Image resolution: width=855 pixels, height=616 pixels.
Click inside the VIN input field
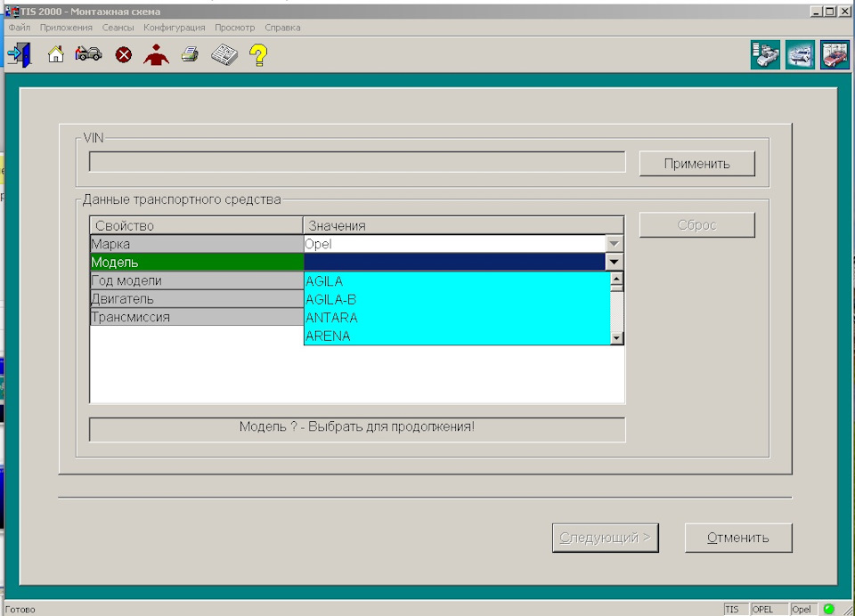pos(357,162)
